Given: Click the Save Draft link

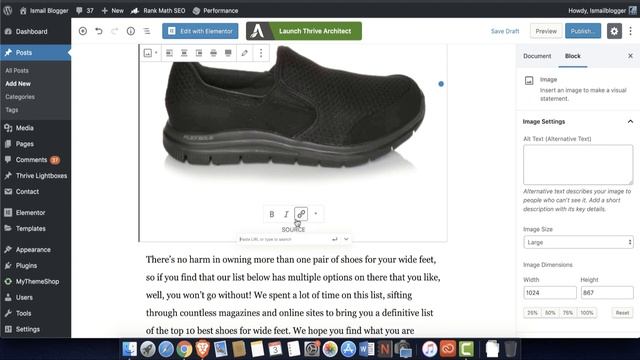Looking at the screenshot, I should (x=505, y=31).
